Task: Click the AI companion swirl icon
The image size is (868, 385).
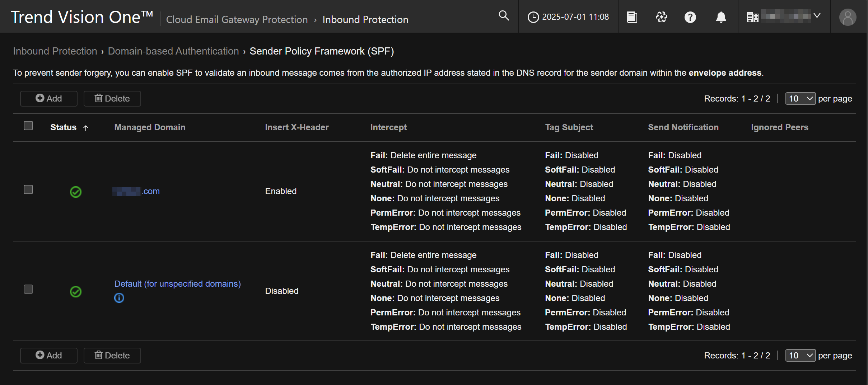Action: point(661,17)
